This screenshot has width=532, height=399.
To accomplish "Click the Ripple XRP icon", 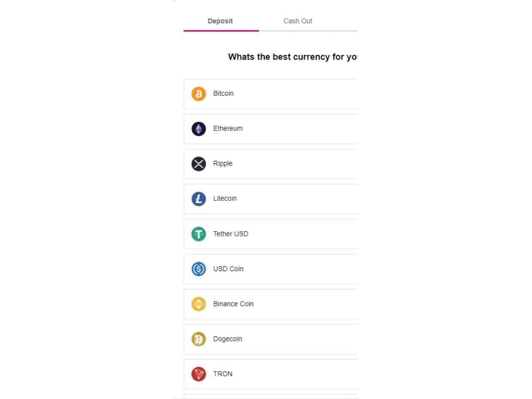I will pyautogui.click(x=198, y=163).
